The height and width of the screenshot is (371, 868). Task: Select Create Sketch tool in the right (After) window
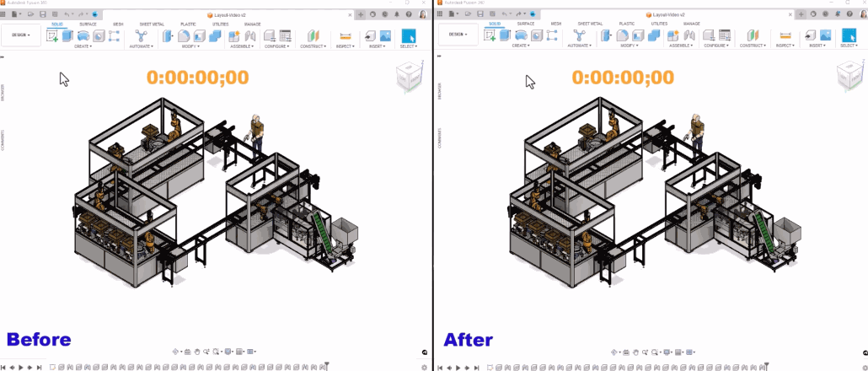click(490, 36)
